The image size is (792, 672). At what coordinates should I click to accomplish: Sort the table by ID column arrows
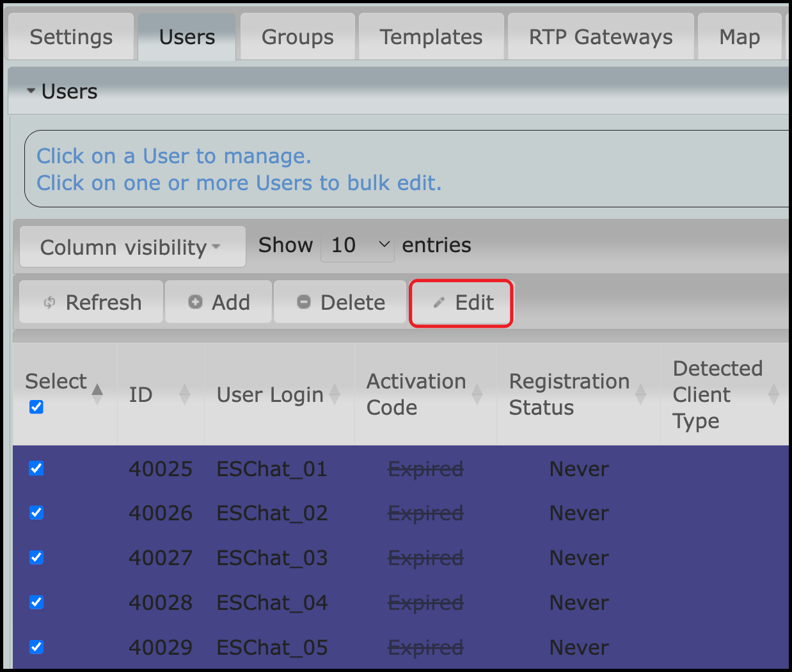pyautogui.click(x=184, y=394)
